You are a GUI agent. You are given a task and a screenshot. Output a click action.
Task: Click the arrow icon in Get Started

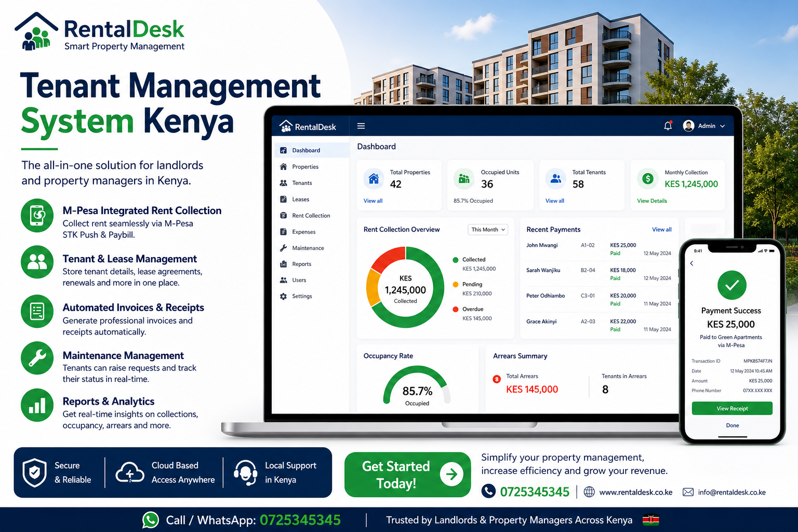point(451,474)
